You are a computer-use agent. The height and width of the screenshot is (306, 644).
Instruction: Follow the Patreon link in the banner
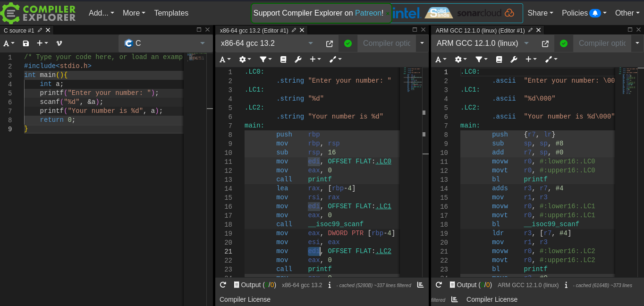(x=368, y=13)
